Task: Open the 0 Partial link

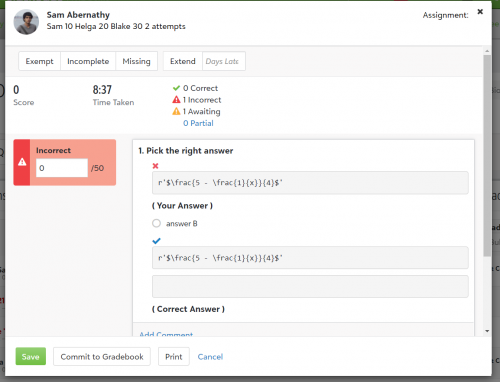Action: tap(198, 123)
